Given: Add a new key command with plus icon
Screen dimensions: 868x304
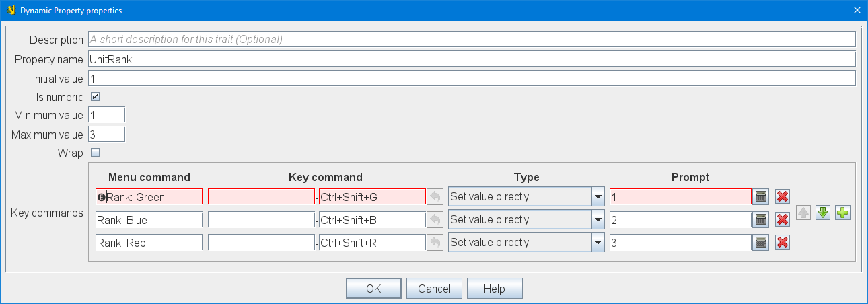Looking at the screenshot, I should 842,213.
